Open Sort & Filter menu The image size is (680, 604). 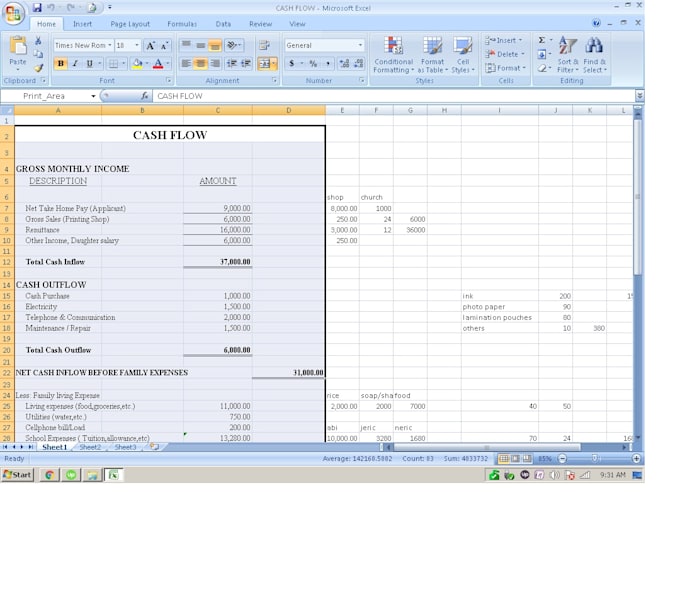(x=568, y=55)
